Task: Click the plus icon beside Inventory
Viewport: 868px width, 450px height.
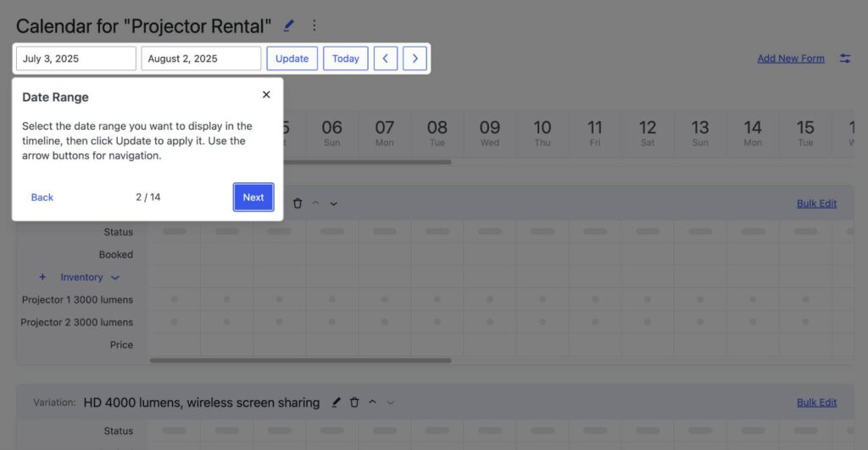Action: (x=42, y=277)
